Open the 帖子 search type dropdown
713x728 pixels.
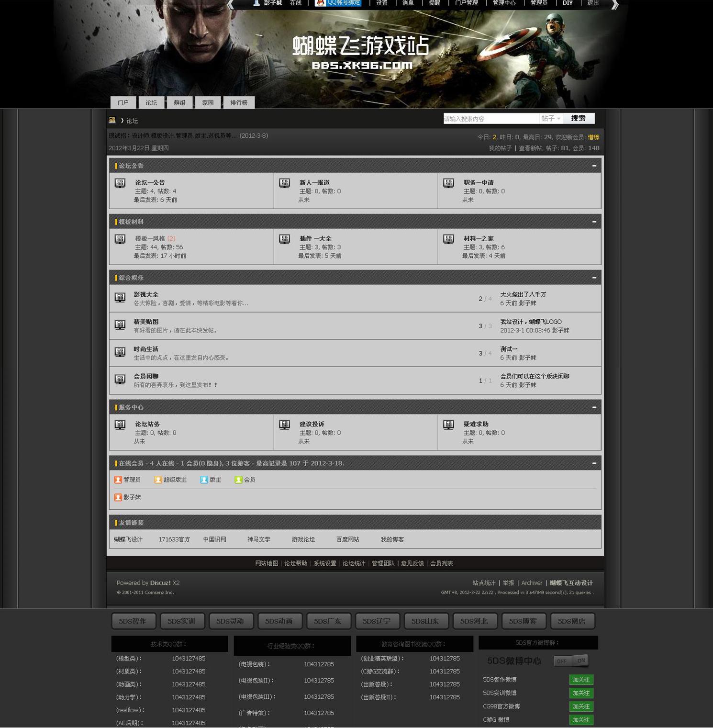[x=551, y=119]
